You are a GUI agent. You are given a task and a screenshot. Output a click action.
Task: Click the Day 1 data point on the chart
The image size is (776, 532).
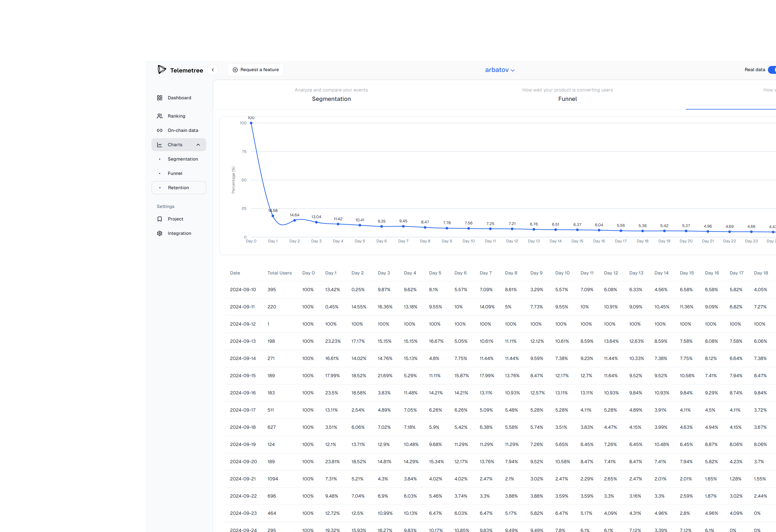tap(273, 216)
